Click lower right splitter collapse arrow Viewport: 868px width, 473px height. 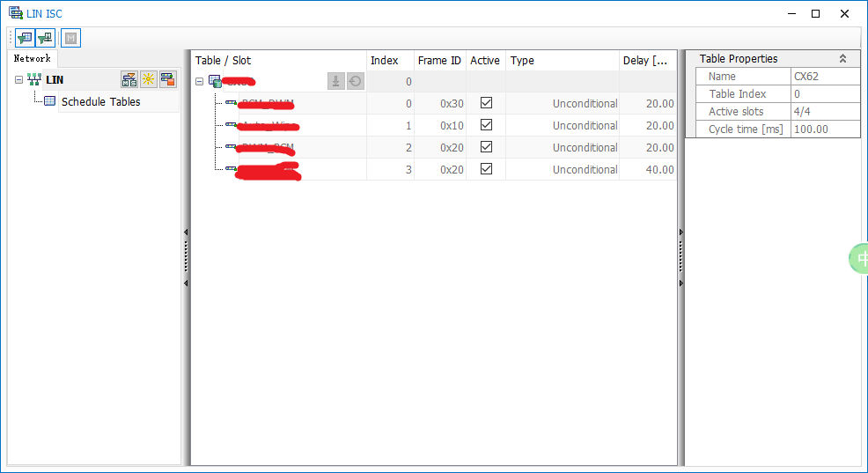click(x=680, y=283)
